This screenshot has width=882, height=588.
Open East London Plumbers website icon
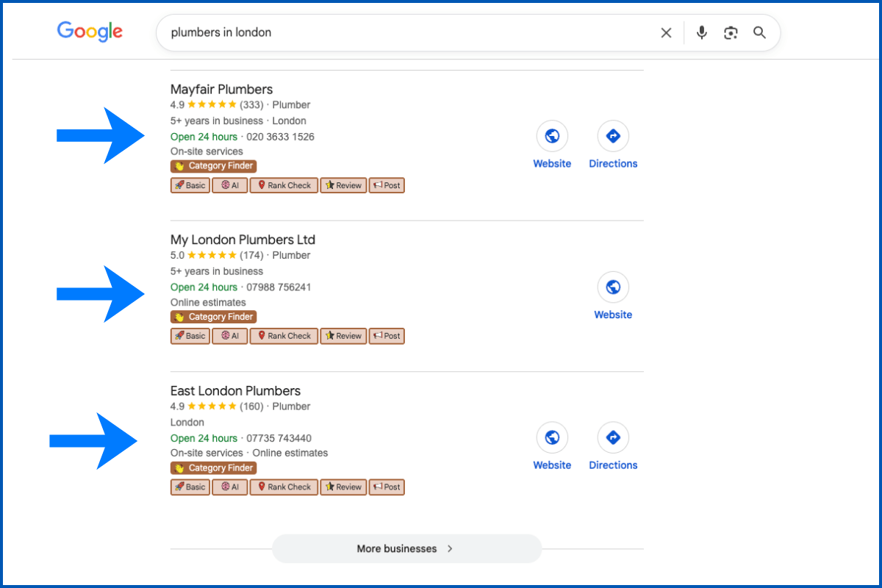point(552,438)
